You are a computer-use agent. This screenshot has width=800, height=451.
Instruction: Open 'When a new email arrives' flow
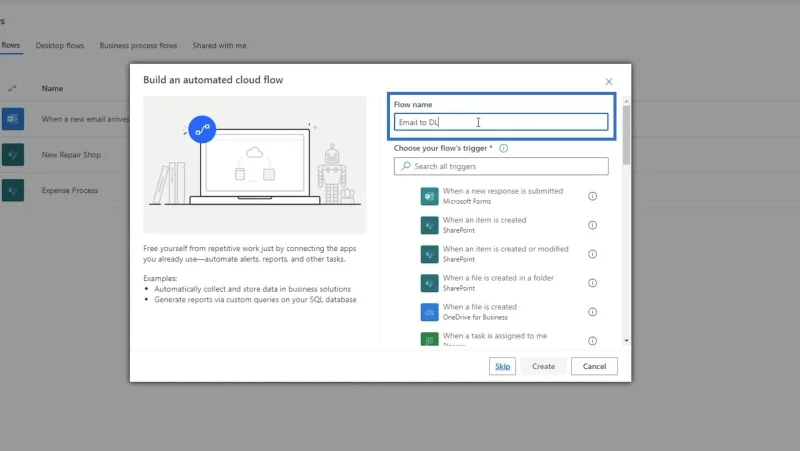[x=85, y=119]
